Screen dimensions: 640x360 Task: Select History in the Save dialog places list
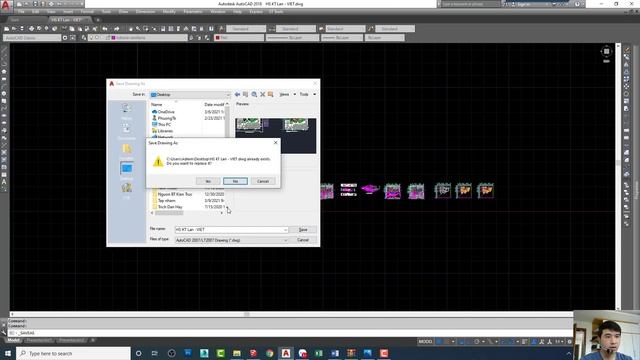point(126,111)
